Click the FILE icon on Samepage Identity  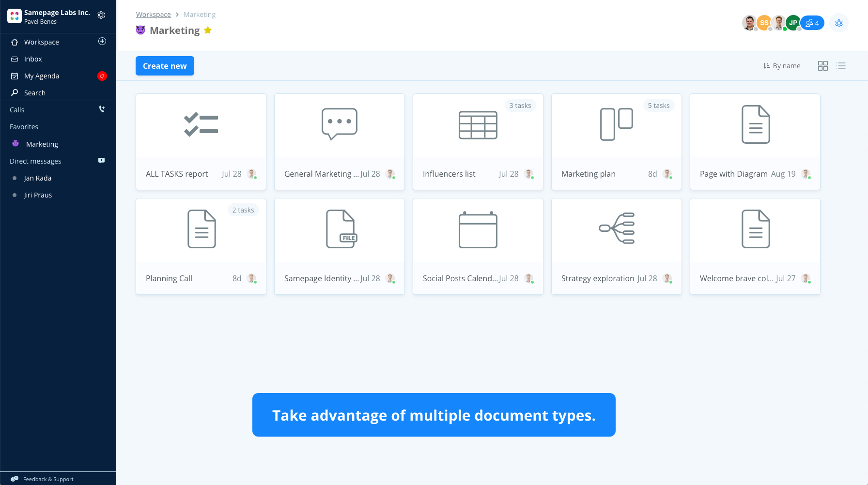[341, 229]
